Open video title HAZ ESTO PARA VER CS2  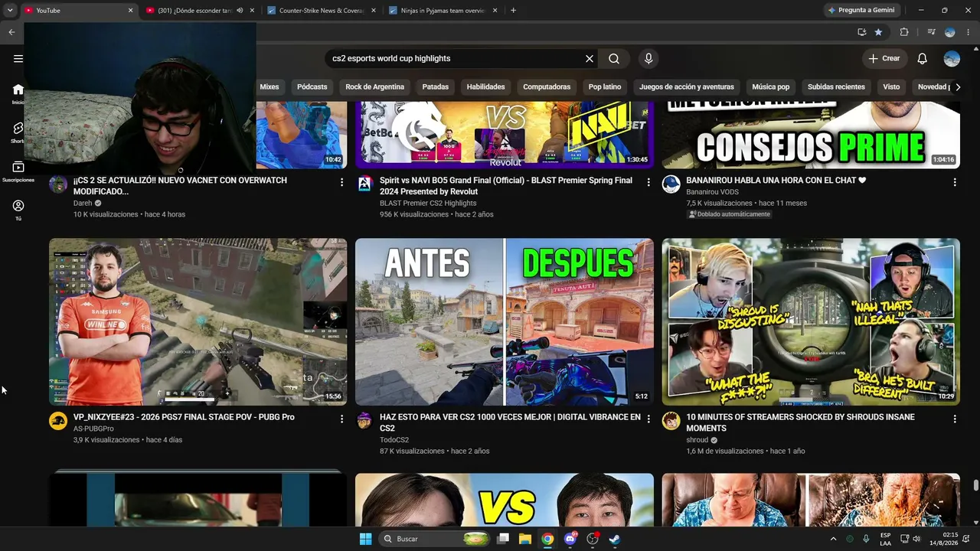click(510, 422)
